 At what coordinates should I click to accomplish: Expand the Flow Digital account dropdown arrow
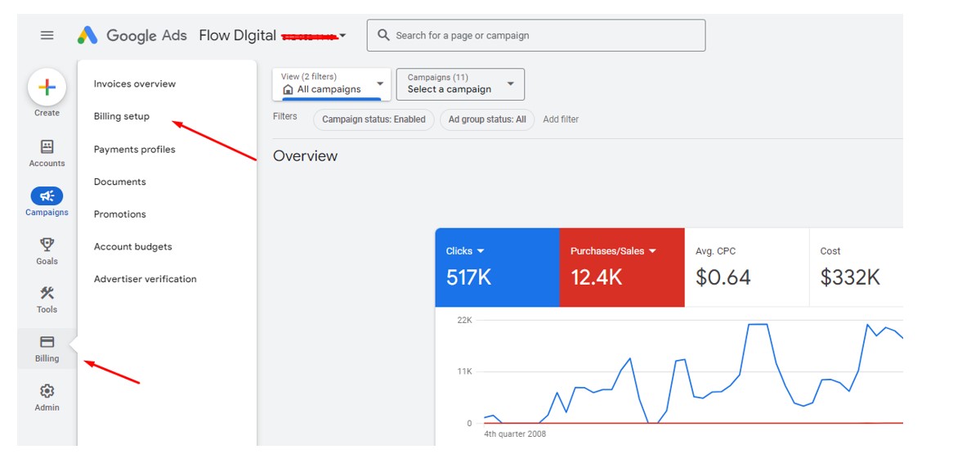tap(342, 36)
